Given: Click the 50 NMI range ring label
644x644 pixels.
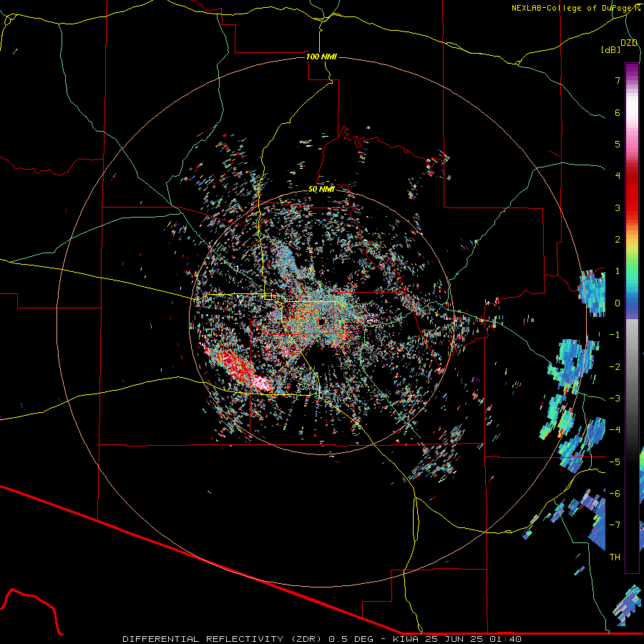Looking at the screenshot, I should click(x=321, y=189).
